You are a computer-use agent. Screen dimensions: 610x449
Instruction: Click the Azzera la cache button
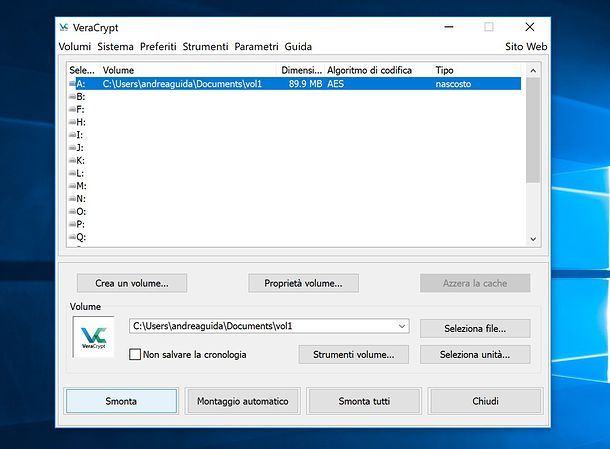475,283
